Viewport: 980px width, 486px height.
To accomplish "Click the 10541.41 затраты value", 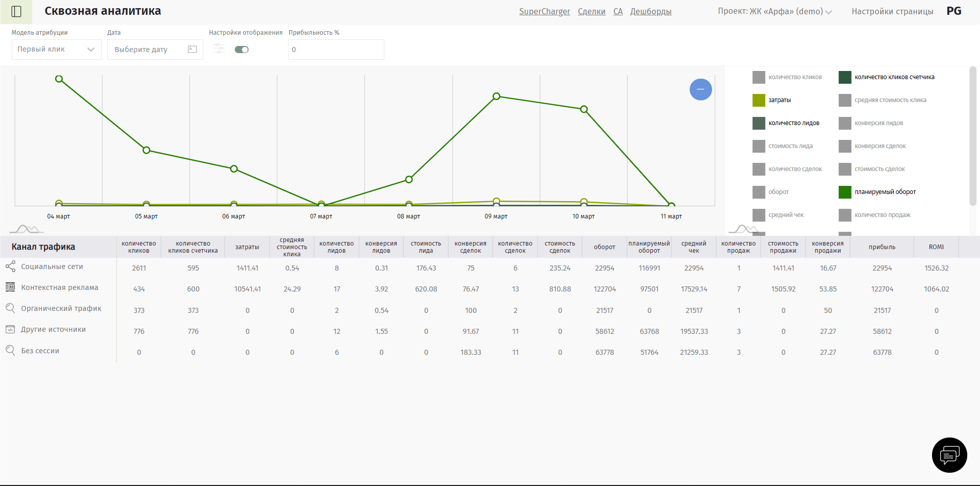I will point(248,289).
